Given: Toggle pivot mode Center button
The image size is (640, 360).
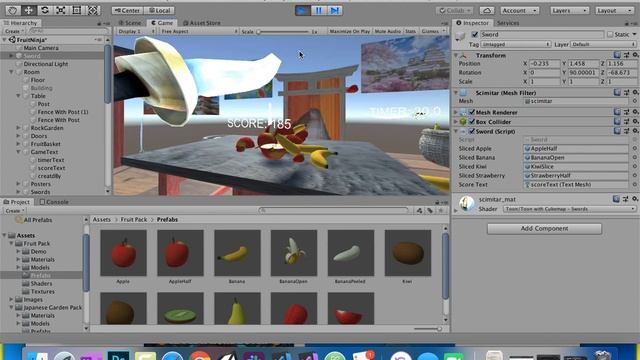Looking at the screenshot, I should tap(127, 10).
